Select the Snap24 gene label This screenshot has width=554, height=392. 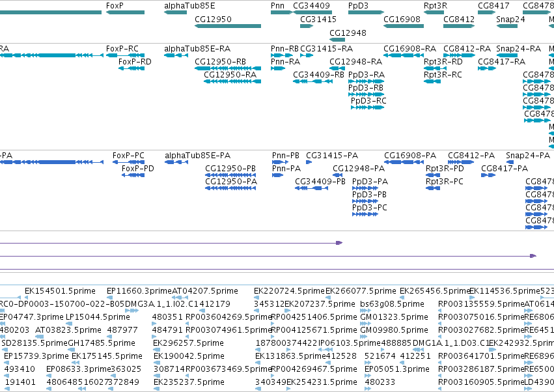tap(510, 19)
